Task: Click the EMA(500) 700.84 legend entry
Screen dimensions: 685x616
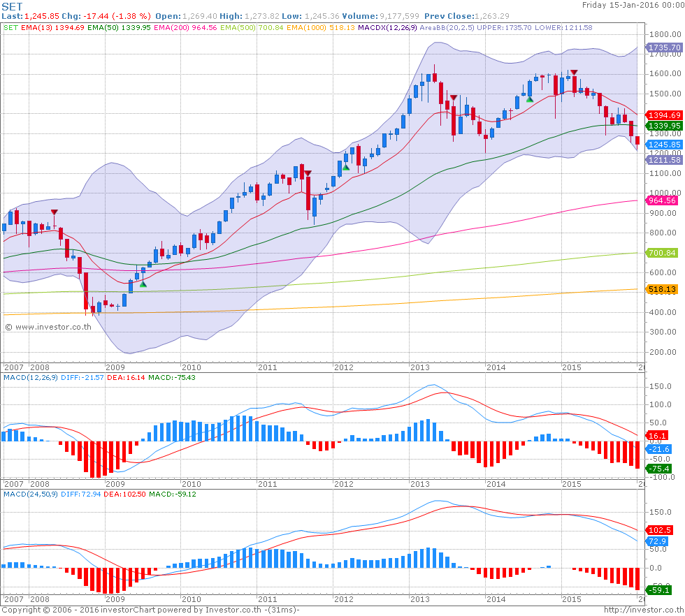Action: coord(252,27)
